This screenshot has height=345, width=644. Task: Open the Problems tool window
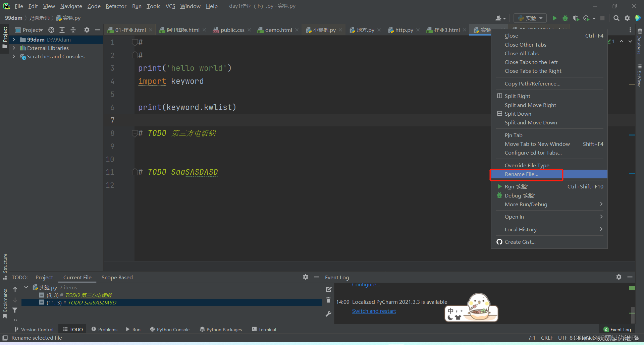coord(104,330)
